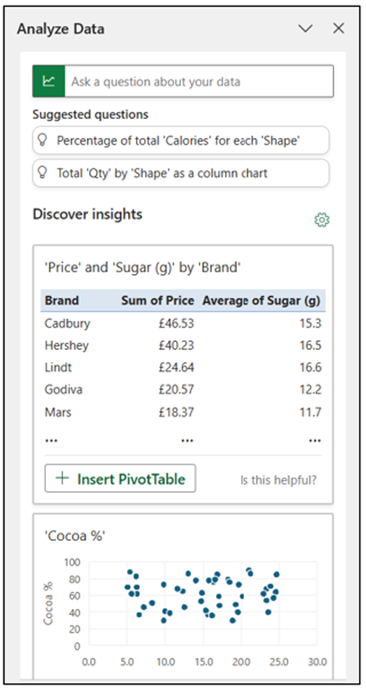Click the Sum of Price column header
Image resolution: width=366 pixels, height=688 pixels.
click(x=158, y=301)
